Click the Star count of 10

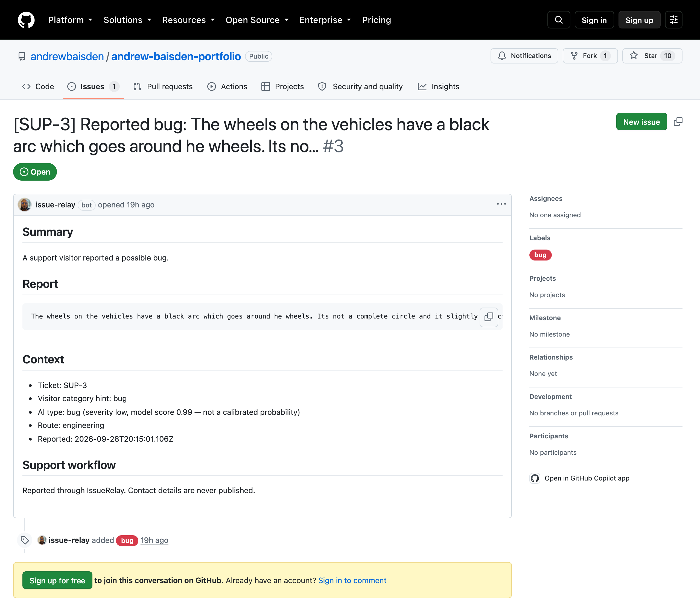click(668, 56)
